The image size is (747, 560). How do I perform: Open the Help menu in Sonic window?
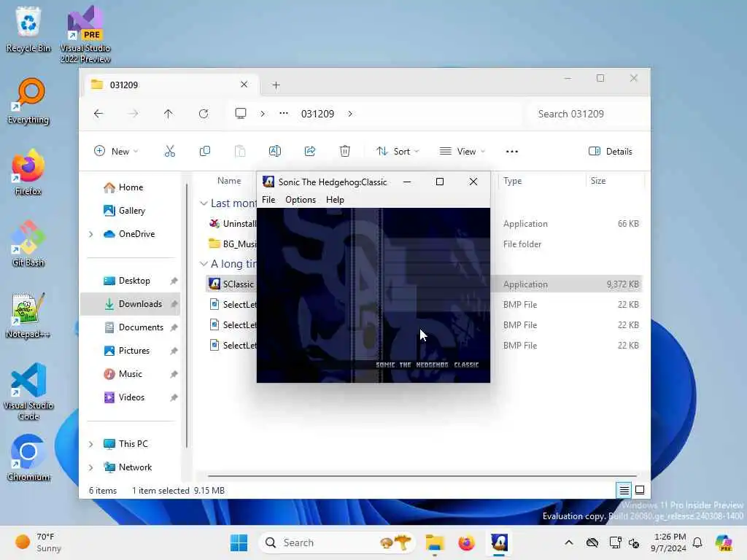click(x=335, y=200)
